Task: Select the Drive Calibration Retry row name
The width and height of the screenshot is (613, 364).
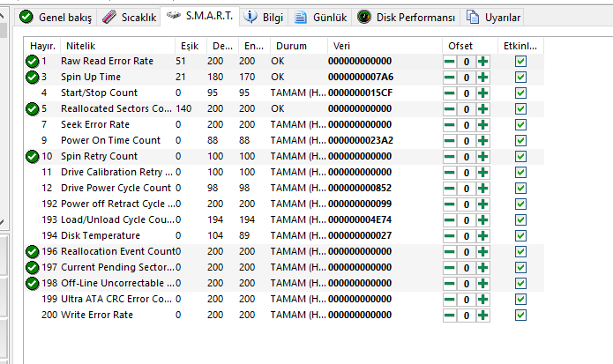Action: point(116,172)
